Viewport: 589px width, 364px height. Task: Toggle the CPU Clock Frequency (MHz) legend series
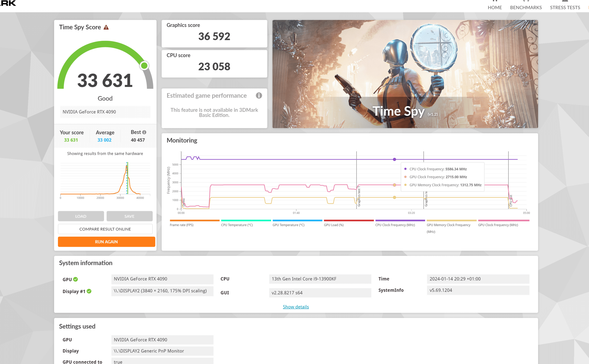click(x=400, y=223)
